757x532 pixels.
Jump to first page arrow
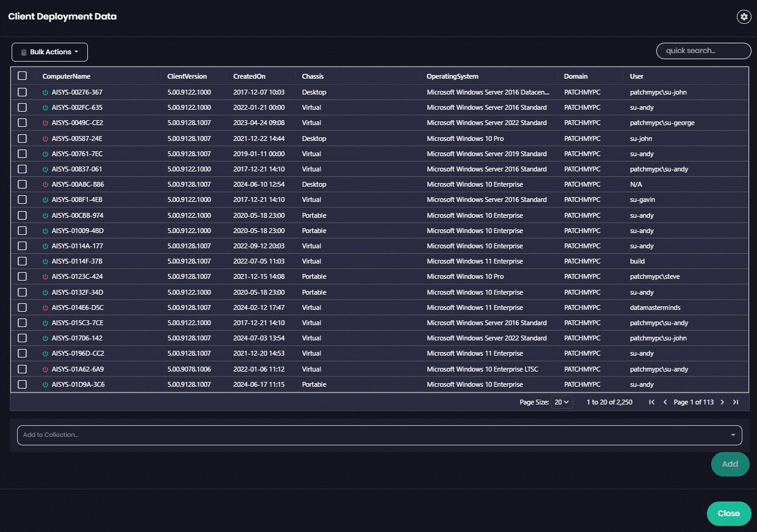(651, 402)
